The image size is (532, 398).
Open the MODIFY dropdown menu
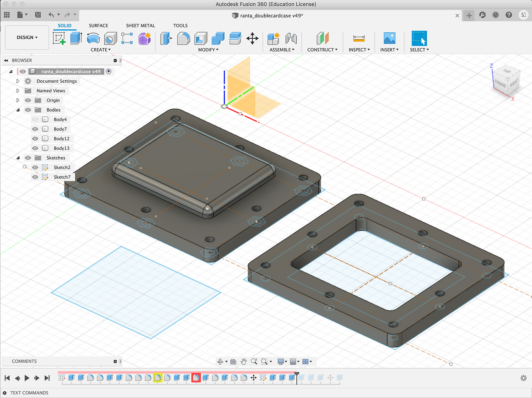(x=208, y=50)
